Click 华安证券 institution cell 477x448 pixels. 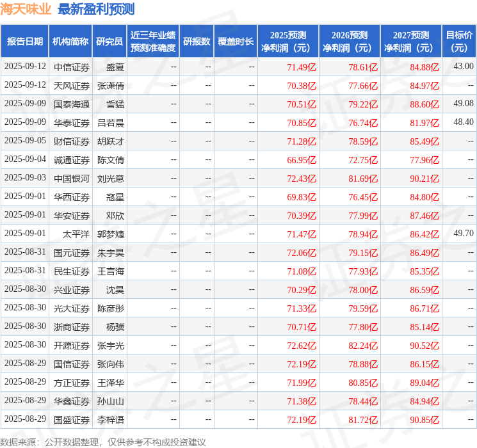[72, 216]
